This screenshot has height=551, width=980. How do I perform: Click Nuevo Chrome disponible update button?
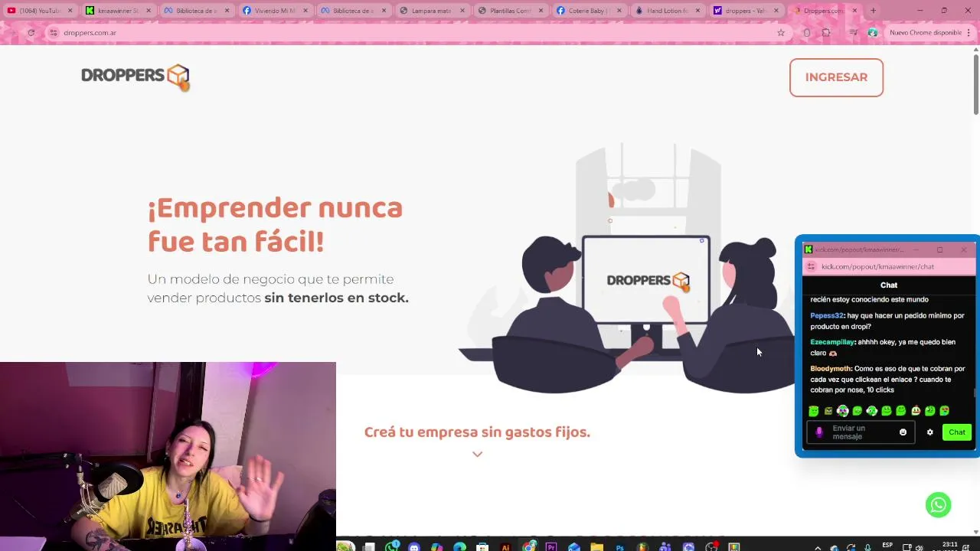point(930,33)
